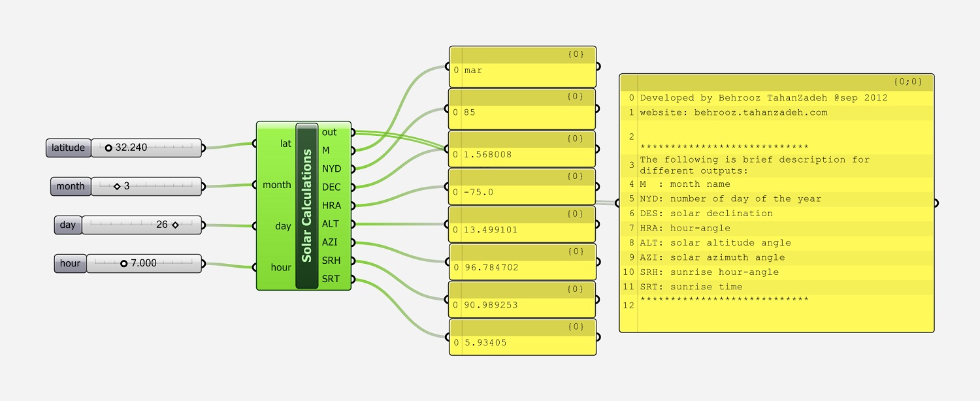
Task: Select the Solar Calculations component title bar
Action: pos(306,206)
